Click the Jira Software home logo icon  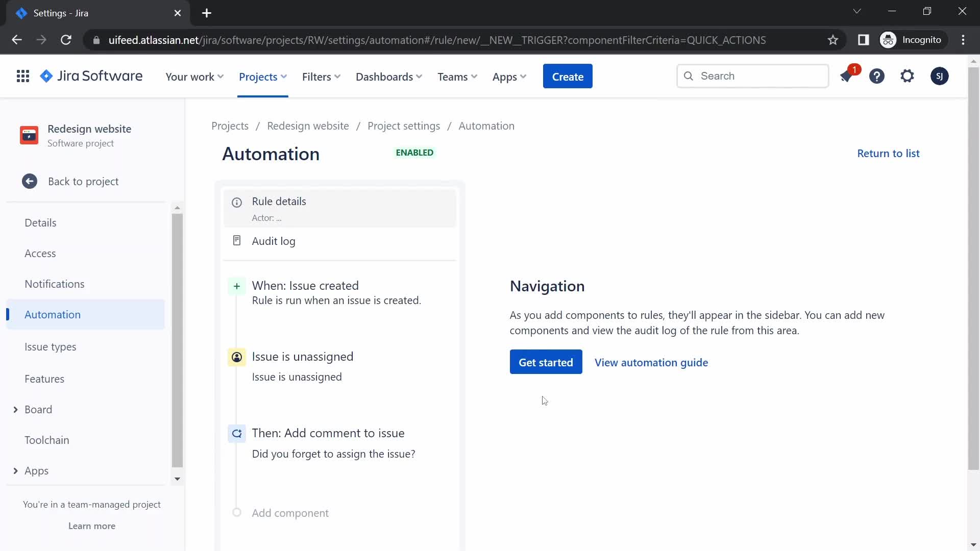46,76
